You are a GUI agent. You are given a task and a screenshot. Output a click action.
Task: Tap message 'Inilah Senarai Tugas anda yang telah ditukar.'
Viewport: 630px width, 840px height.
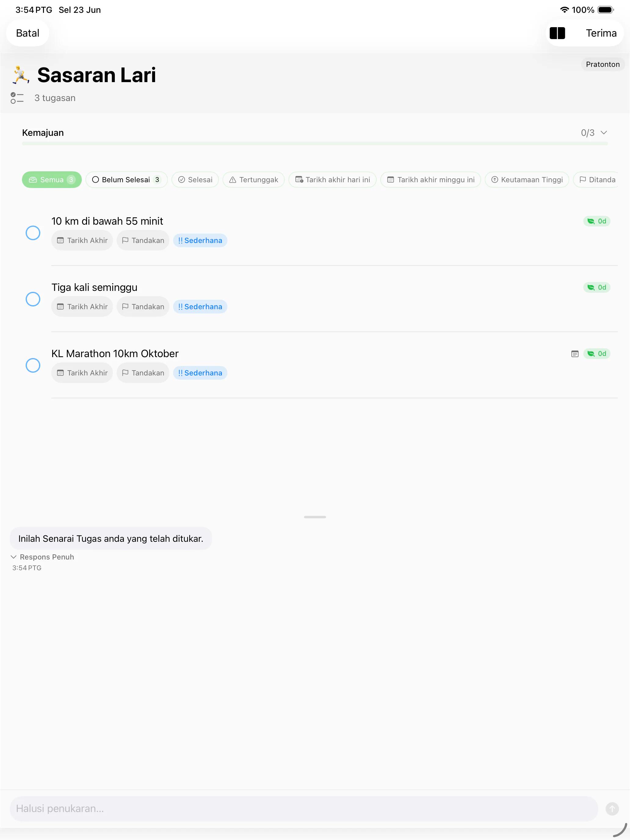point(111,538)
